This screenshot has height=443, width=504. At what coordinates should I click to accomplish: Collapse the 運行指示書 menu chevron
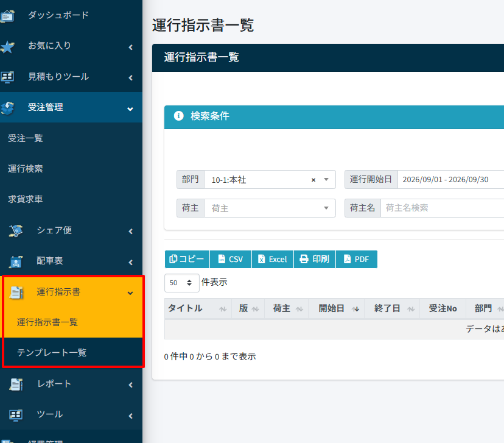point(130,293)
